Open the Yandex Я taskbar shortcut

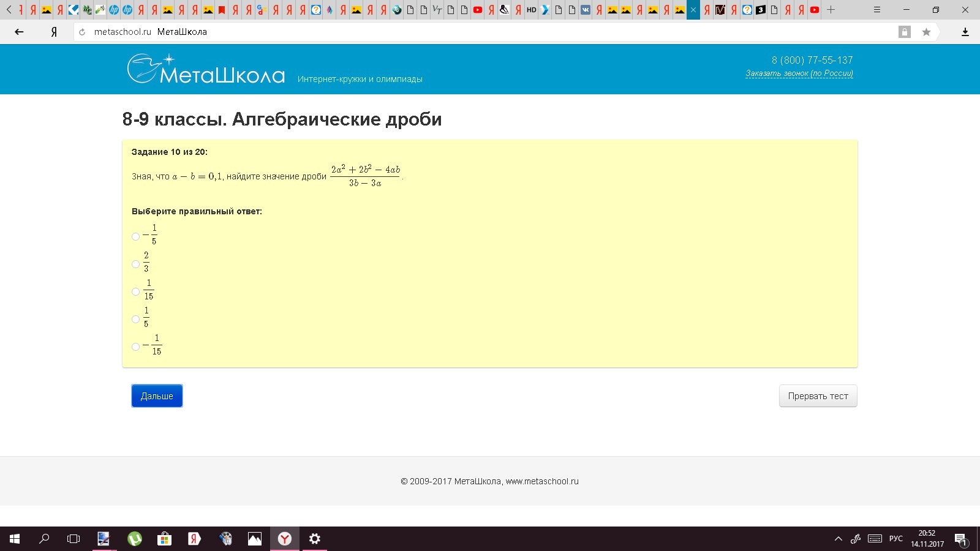tap(194, 539)
